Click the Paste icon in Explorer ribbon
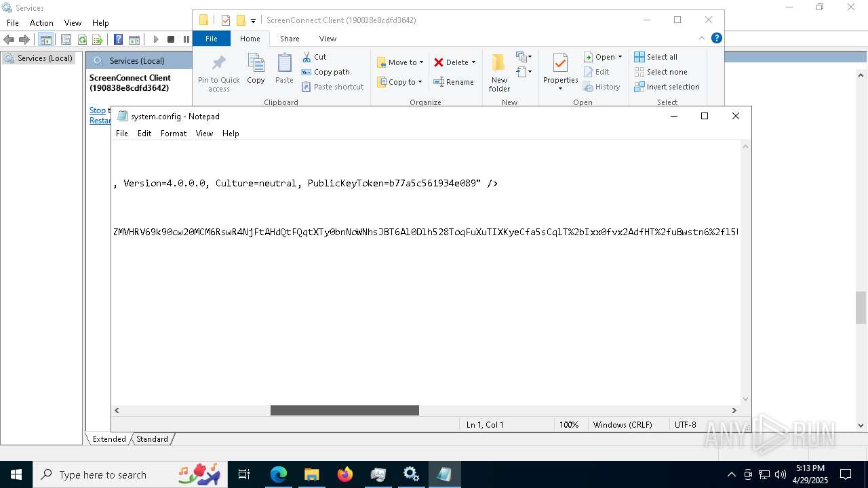Image resolution: width=868 pixels, height=488 pixels. point(284,68)
